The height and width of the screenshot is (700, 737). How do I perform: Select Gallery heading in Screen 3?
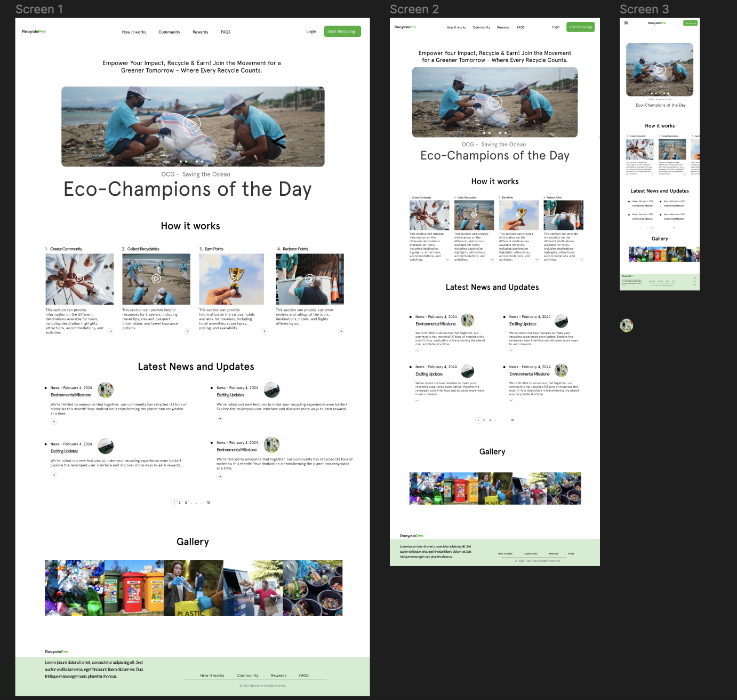pos(660,238)
